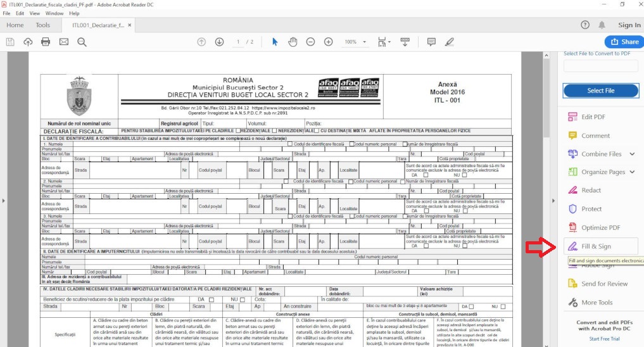Activate the hand pan tool

[x=293, y=42]
